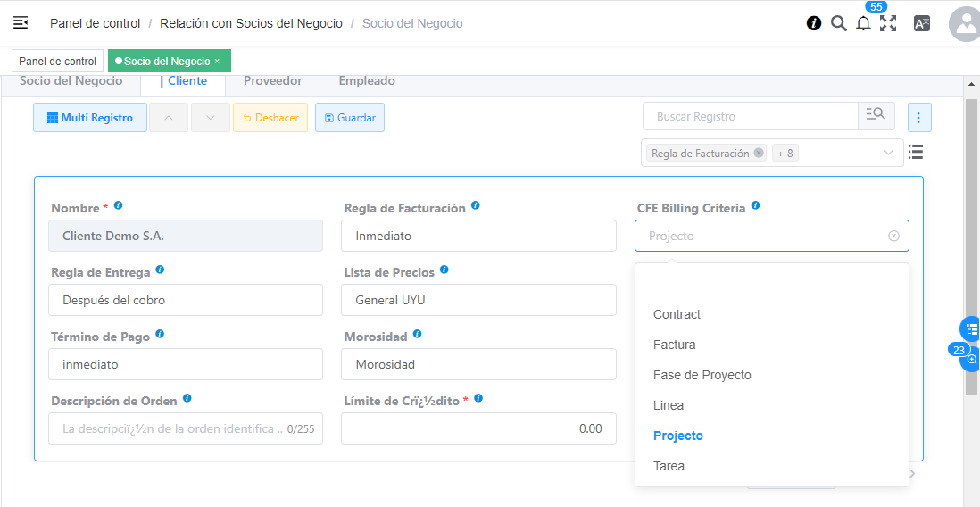Click the Guardar save button
This screenshot has height=507, width=980.
(350, 118)
